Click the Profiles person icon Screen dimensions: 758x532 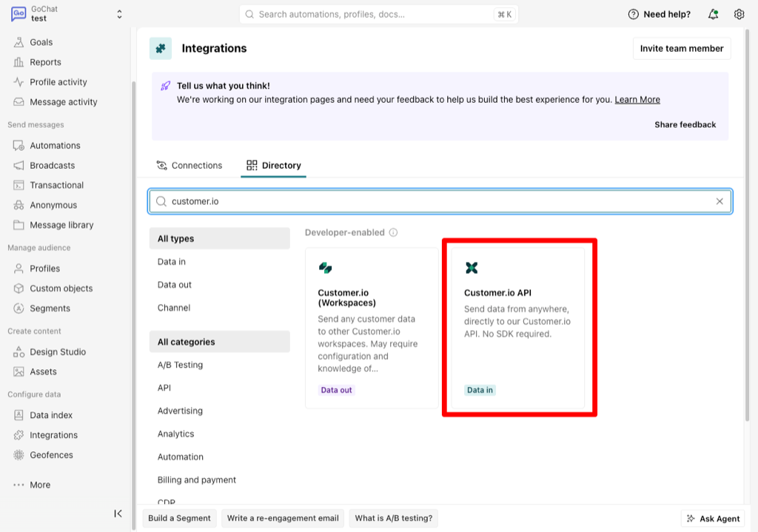[19, 268]
